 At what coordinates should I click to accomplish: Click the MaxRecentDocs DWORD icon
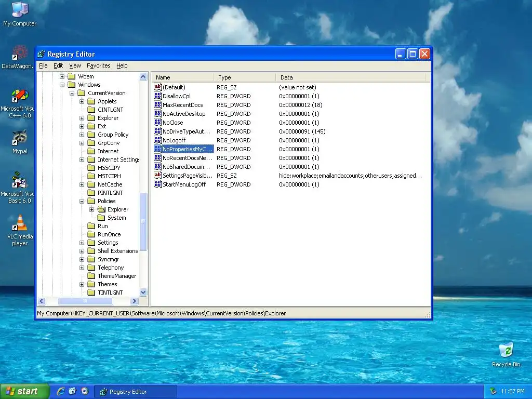click(158, 105)
